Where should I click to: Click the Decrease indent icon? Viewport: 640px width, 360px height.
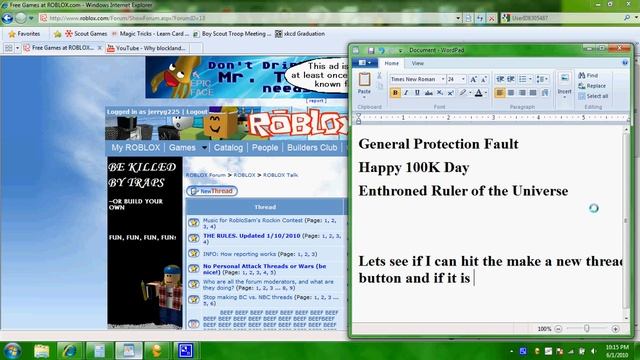click(x=500, y=79)
